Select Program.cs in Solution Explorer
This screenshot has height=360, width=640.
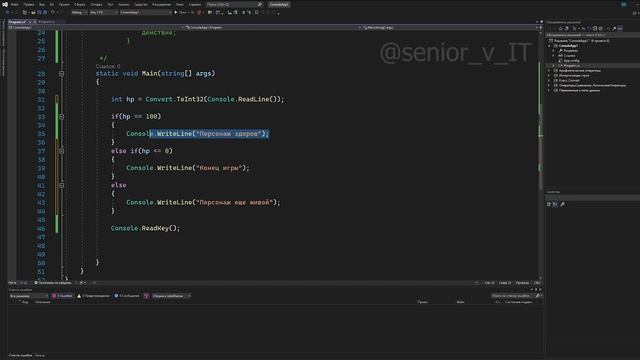571,65
